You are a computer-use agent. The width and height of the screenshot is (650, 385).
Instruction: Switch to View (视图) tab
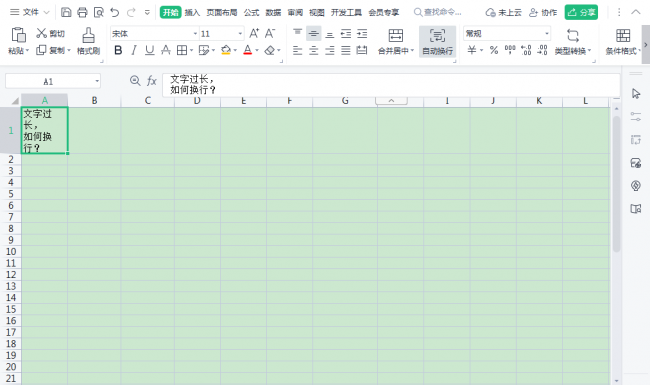click(x=317, y=12)
